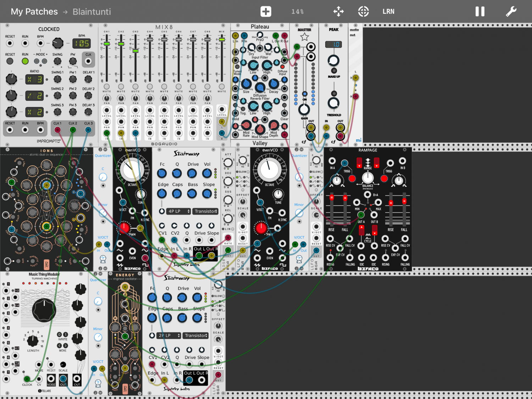Click the WRITE 0 button on Turing Machine
Viewport: 532px width, 399px height.
[60, 334]
